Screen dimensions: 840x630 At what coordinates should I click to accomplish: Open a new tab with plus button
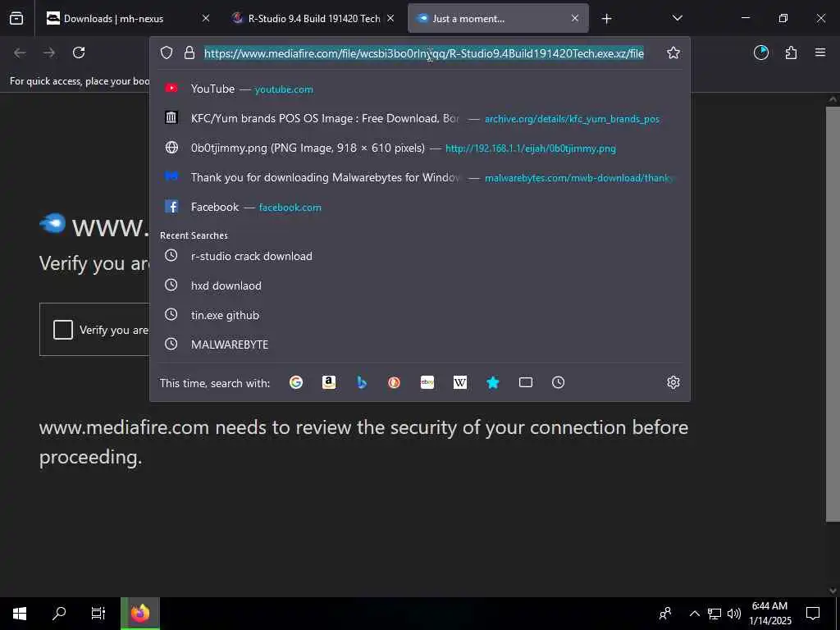[x=606, y=19]
